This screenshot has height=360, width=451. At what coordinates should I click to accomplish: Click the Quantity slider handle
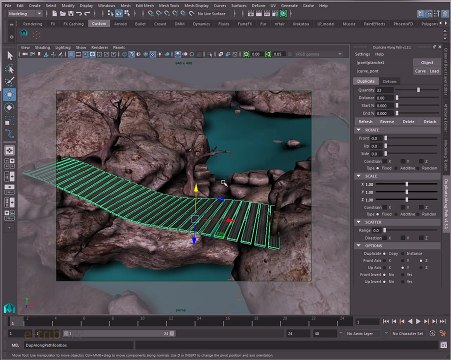click(418, 90)
